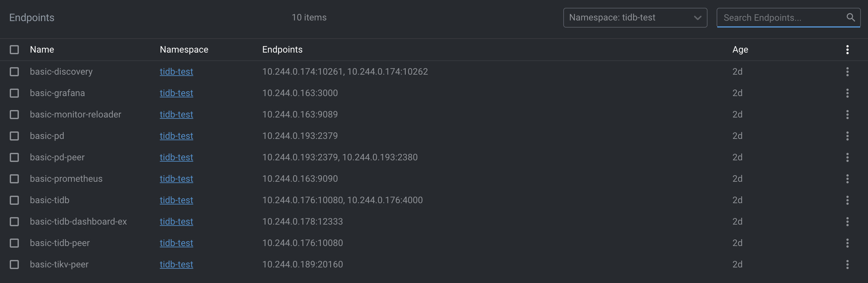Open actions menu for basic-discovery
This screenshot has width=868, height=283.
pyautogui.click(x=847, y=72)
